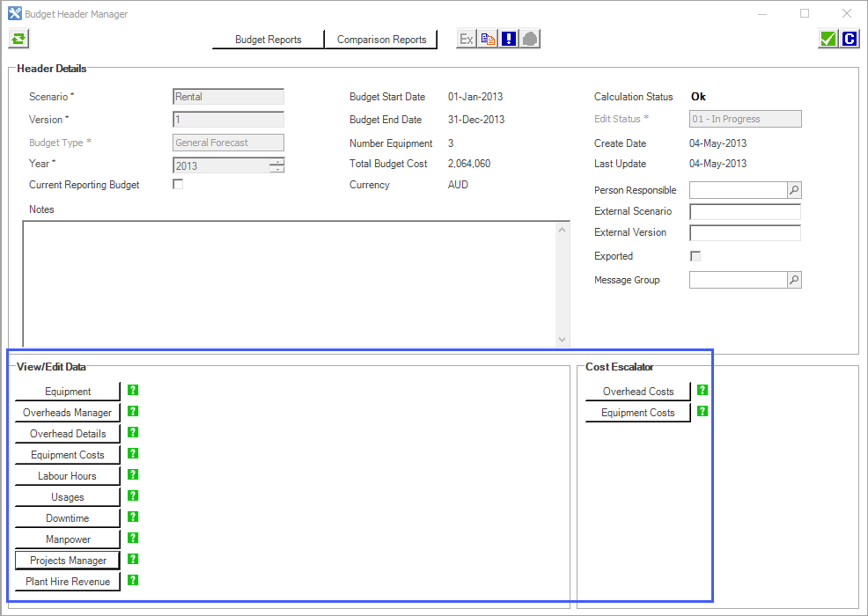Click the Plant Hire Revenue button
868x616 pixels.
coord(68,582)
